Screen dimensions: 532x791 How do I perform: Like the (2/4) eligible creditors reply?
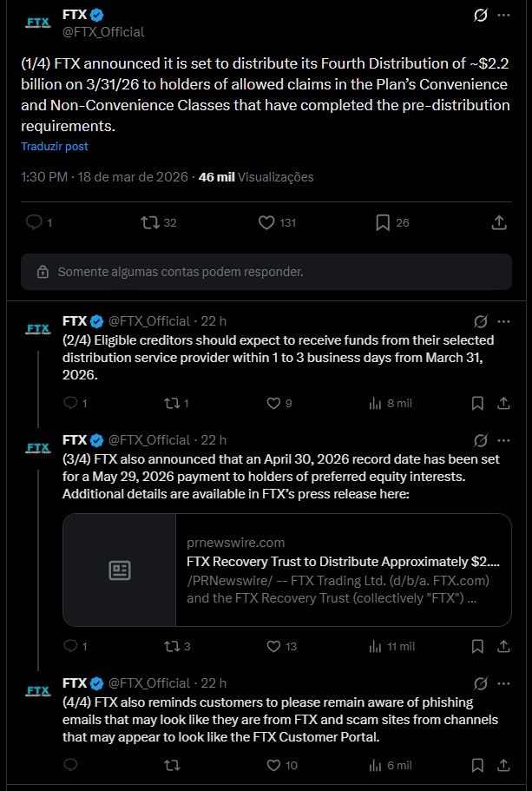tap(273, 403)
